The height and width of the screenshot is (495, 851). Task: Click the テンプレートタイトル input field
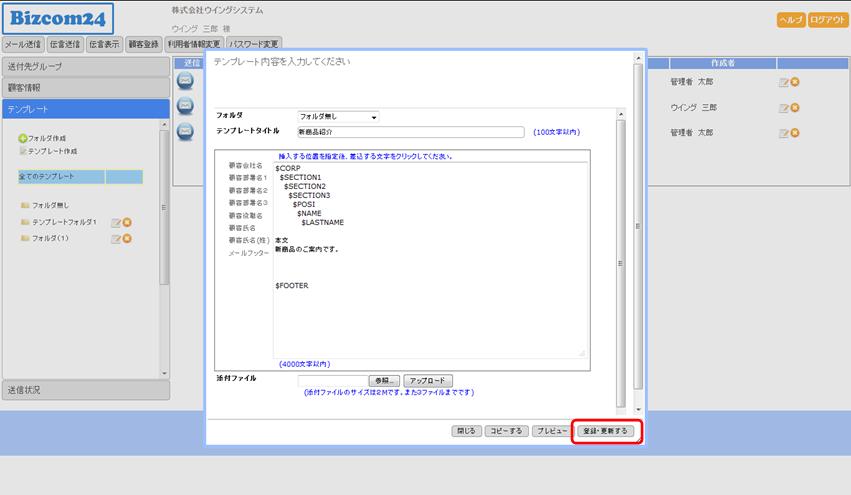click(410, 132)
